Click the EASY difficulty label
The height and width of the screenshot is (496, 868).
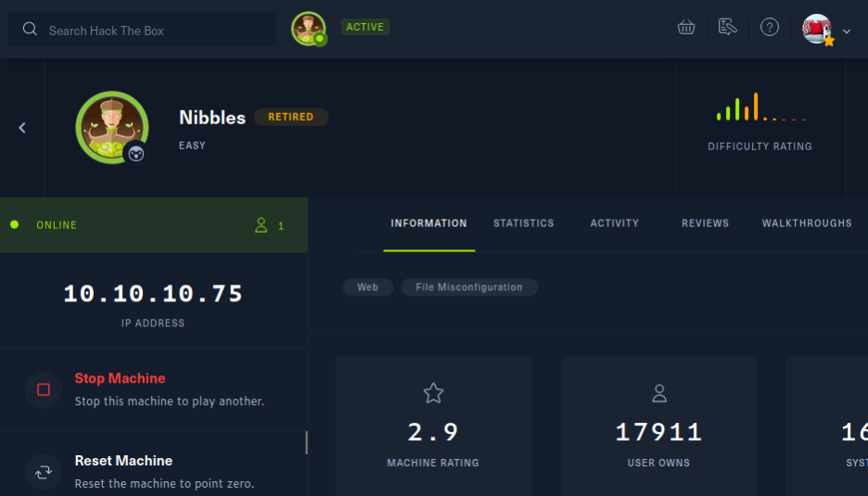tap(192, 146)
